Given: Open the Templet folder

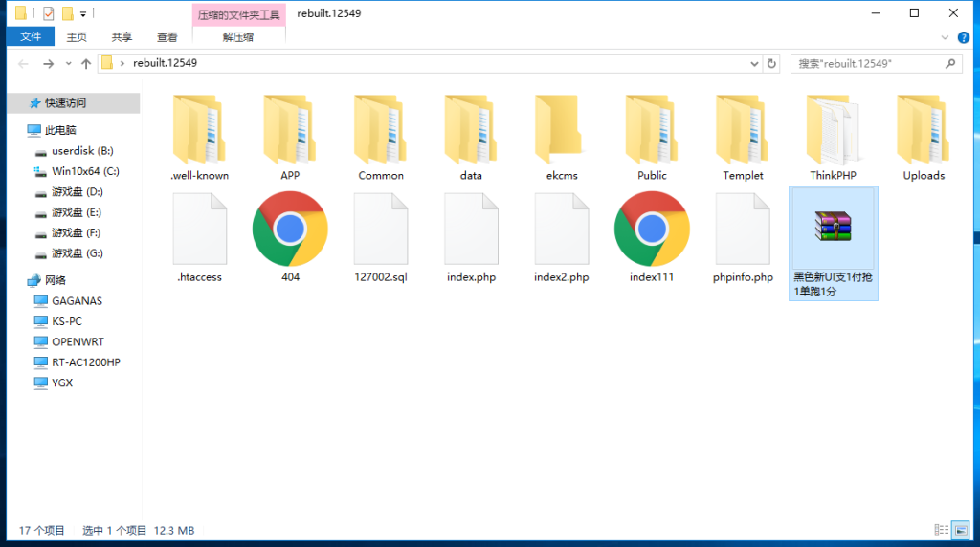Looking at the screenshot, I should 743,138.
